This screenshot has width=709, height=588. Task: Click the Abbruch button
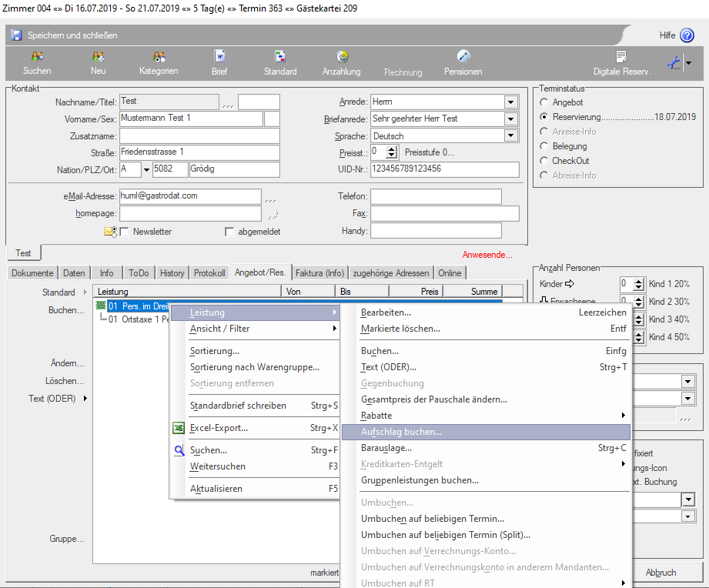(x=661, y=573)
